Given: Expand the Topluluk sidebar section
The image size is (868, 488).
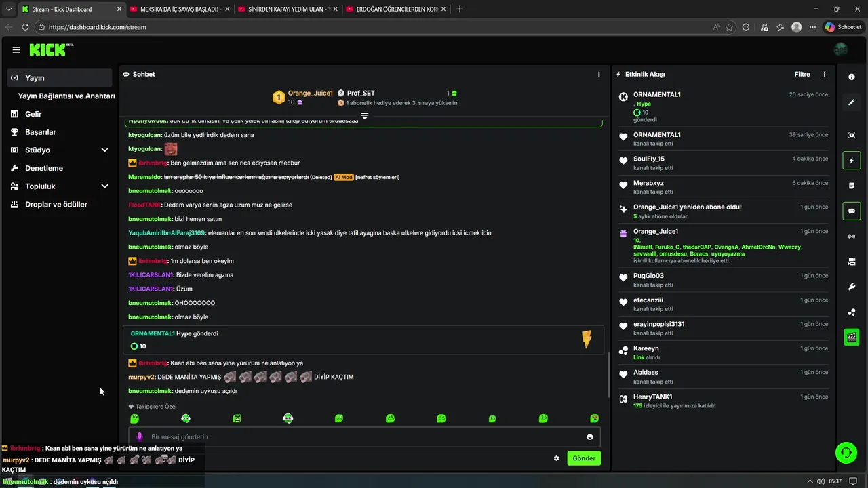Looking at the screenshot, I should pyautogui.click(x=104, y=186).
